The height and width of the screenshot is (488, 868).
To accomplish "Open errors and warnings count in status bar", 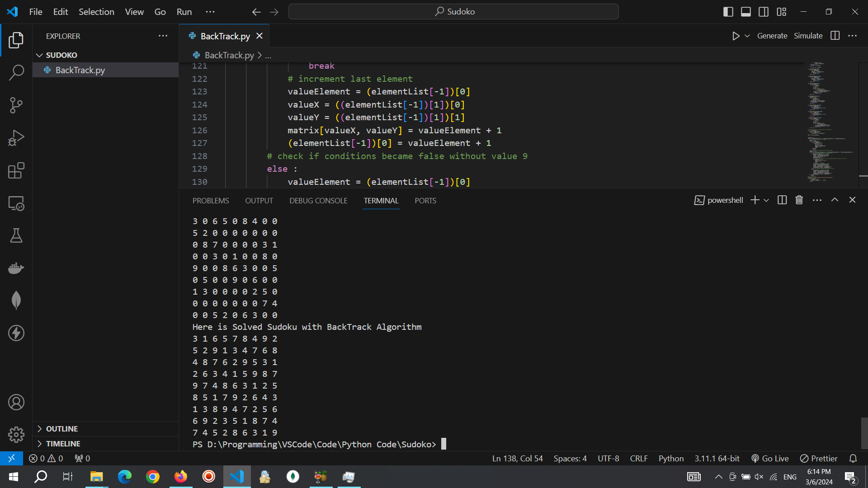I will coord(46,458).
